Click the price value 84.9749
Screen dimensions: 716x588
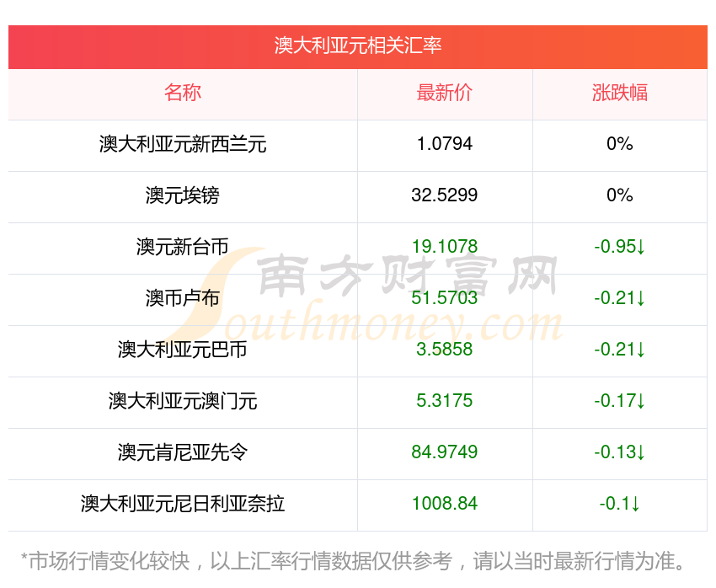click(444, 452)
